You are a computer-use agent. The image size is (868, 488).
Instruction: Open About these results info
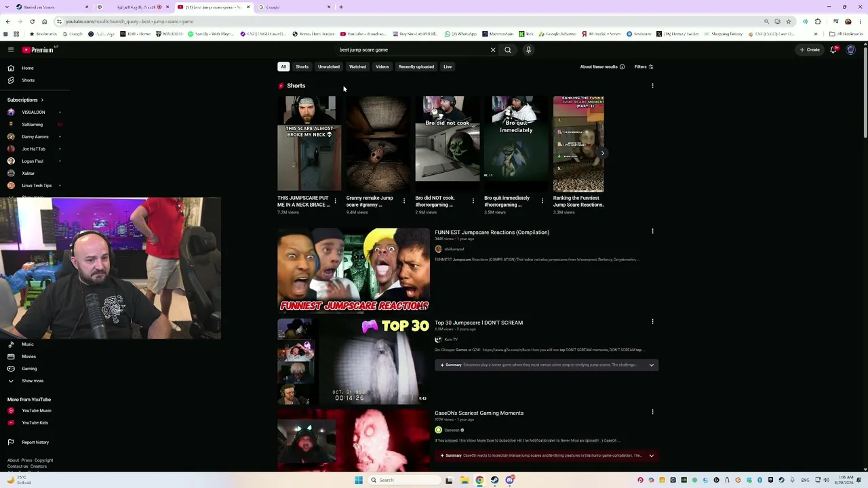[x=602, y=66]
